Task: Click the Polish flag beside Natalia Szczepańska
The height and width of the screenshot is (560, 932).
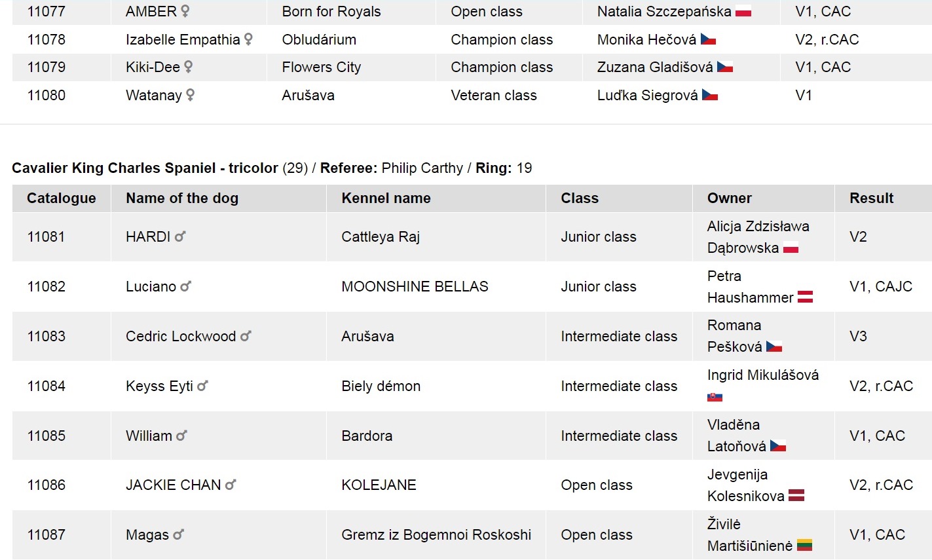Action: coord(743,12)
